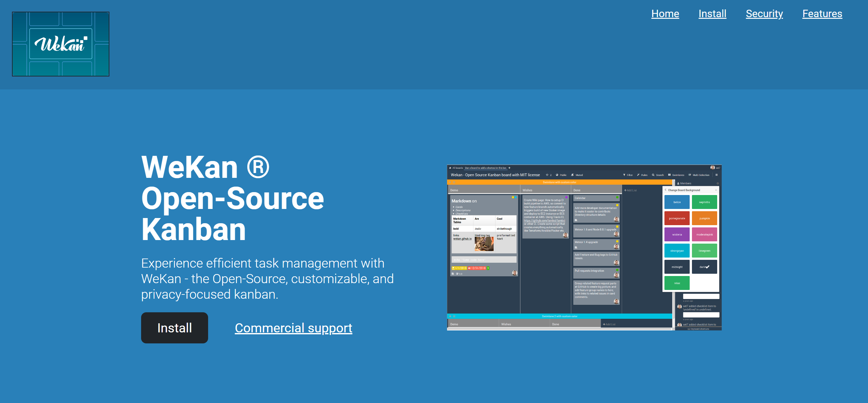Image resolution: width=868 pixels, height=403 pixels.
Task: Go to Install in top navigation
Action: coord(712,14)
